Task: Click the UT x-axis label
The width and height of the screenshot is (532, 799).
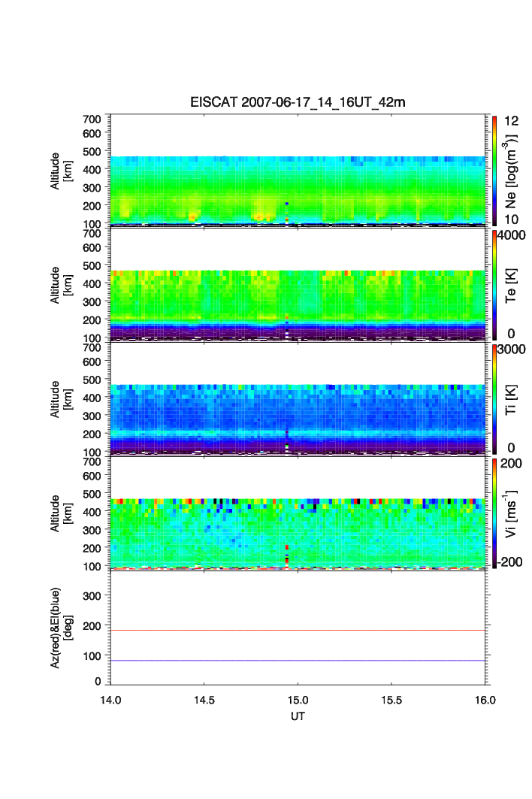Action: pos(298,716)
